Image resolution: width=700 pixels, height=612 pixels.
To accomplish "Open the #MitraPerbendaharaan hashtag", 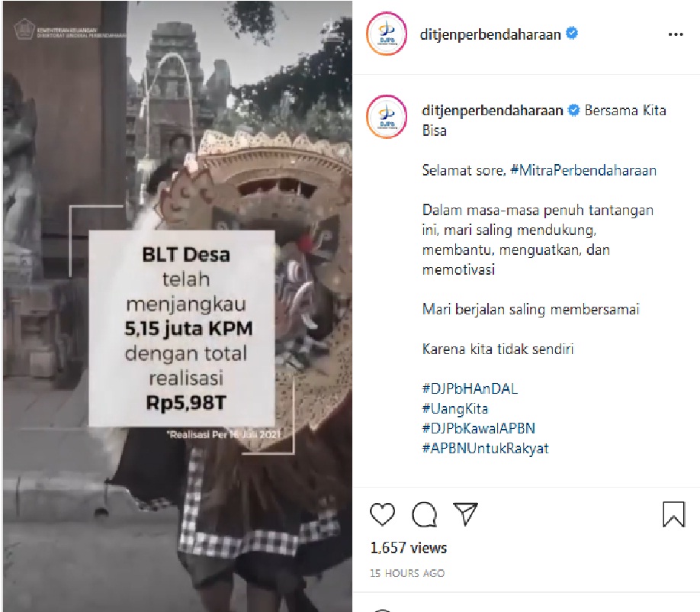I will click(x=583, y=170).
